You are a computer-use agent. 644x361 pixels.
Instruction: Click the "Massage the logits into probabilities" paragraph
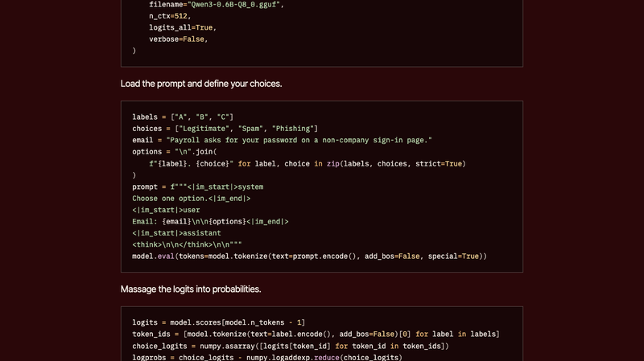191,289
